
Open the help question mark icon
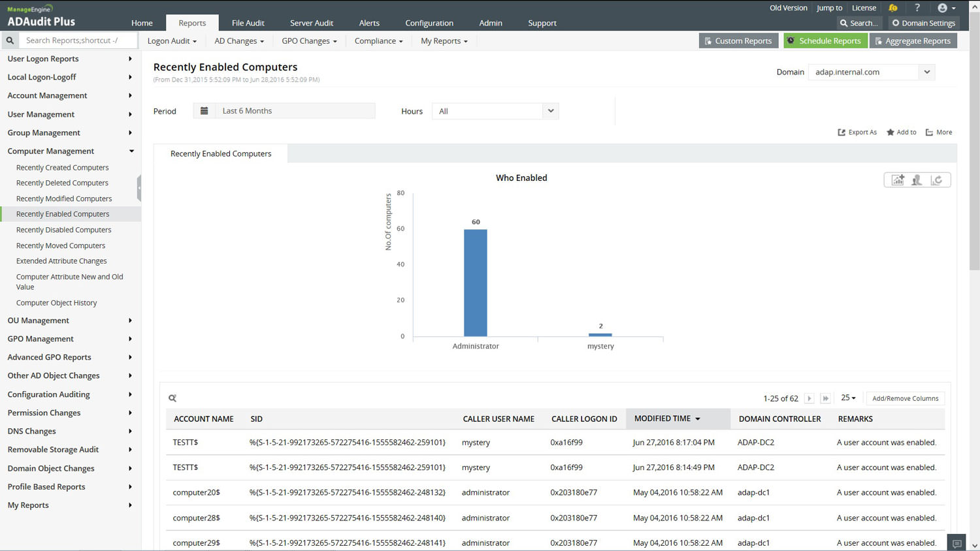click(x=917, y=8)
